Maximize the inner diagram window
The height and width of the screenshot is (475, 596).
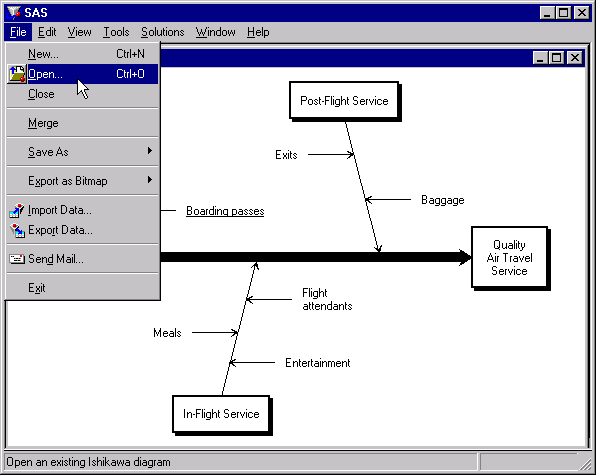tap(556, 58)
